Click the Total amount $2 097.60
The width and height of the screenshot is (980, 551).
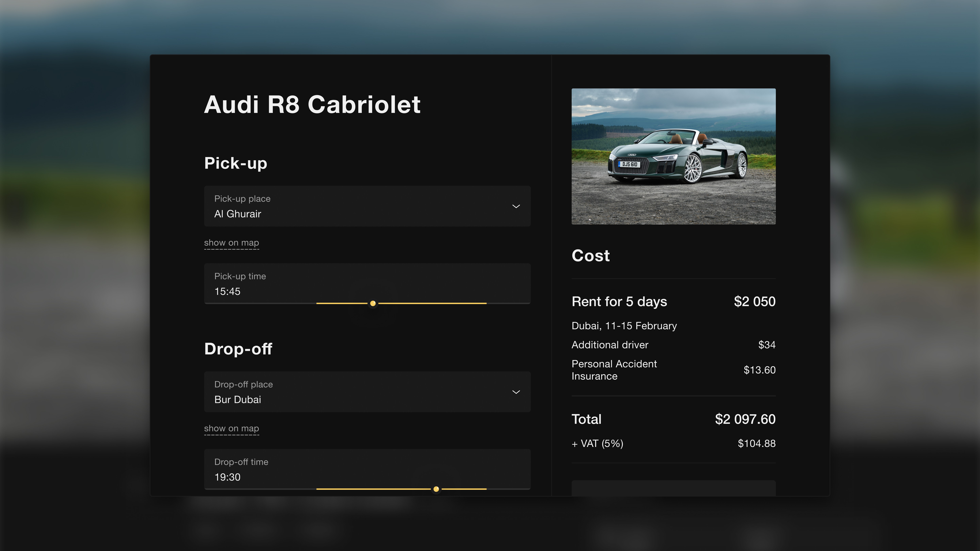click(x=745, y=419)
